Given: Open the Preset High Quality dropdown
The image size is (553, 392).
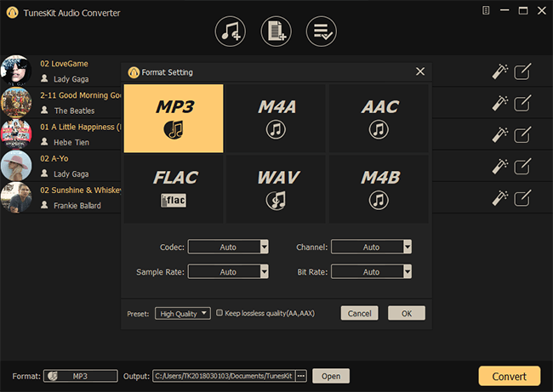Looking at the screenshot, I should tap(182, 314).
